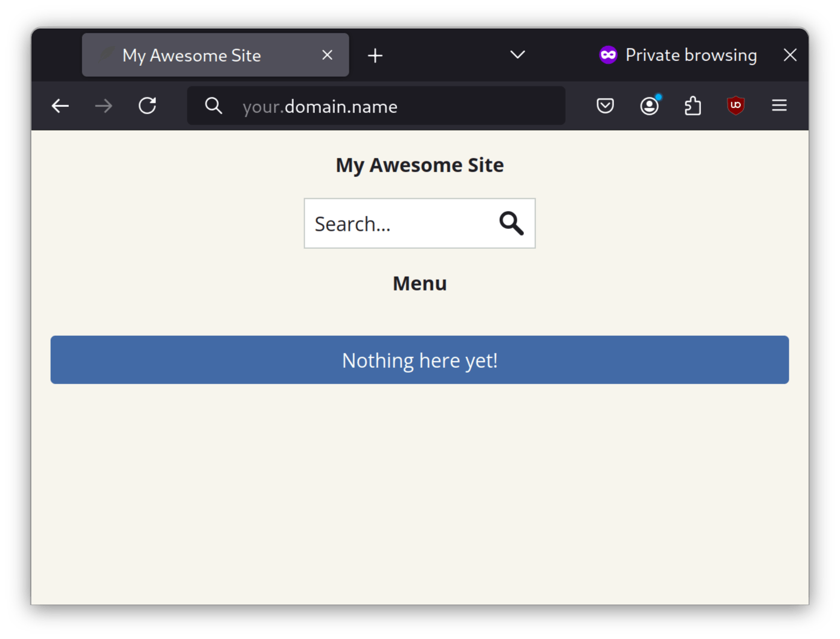
Task: Reload the current page
Action: [x=147, y=106]
